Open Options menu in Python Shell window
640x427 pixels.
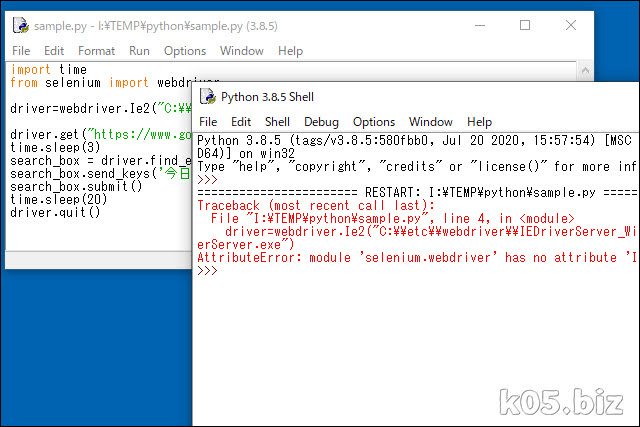pos(374,122)
